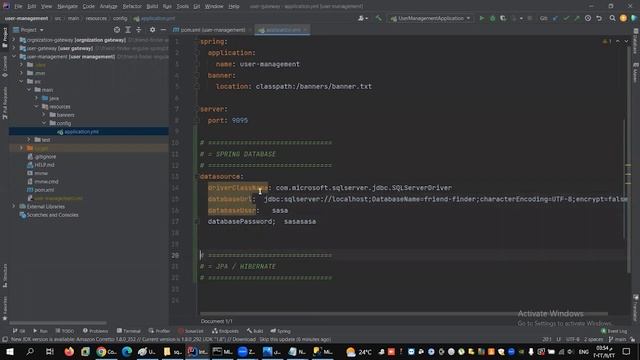Open the UserManagementApplication run configuration dropdown

(x=431, y=18)
